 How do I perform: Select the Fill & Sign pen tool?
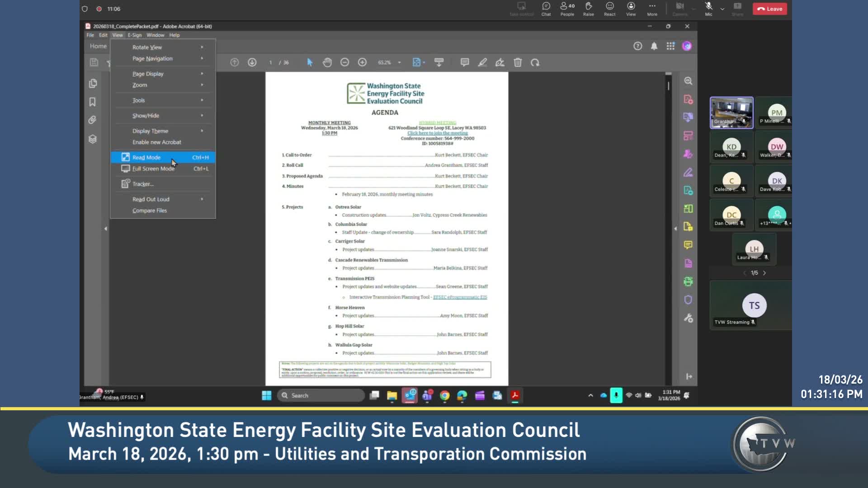[482, 62]
